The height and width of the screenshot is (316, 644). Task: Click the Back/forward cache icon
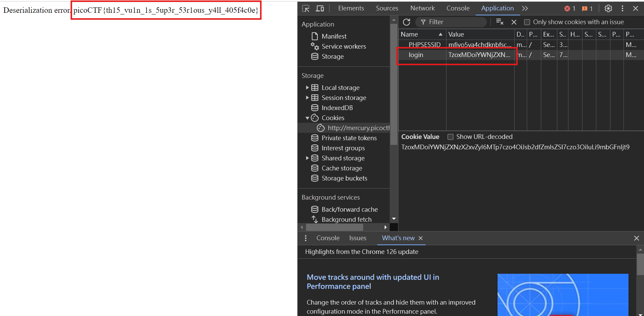[x=315, y=209]
